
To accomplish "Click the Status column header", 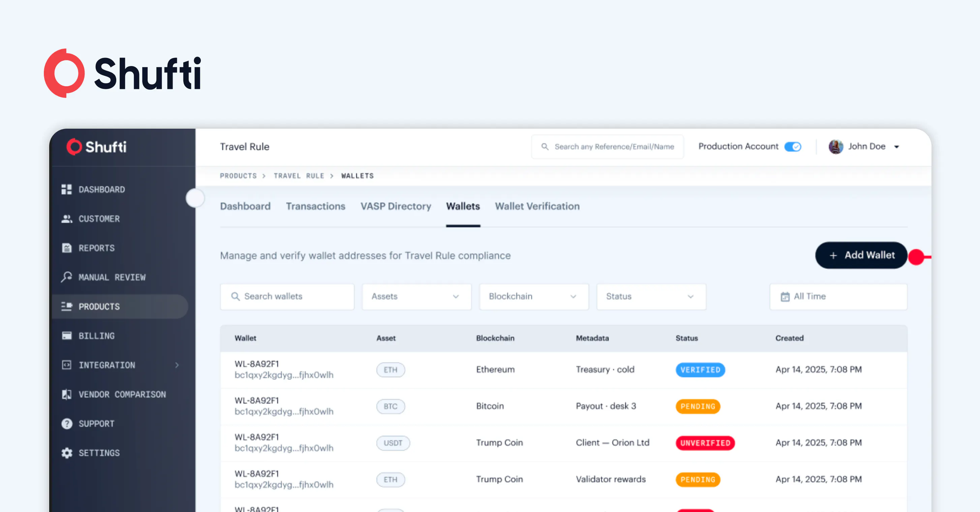I will [x=687, y=338].
